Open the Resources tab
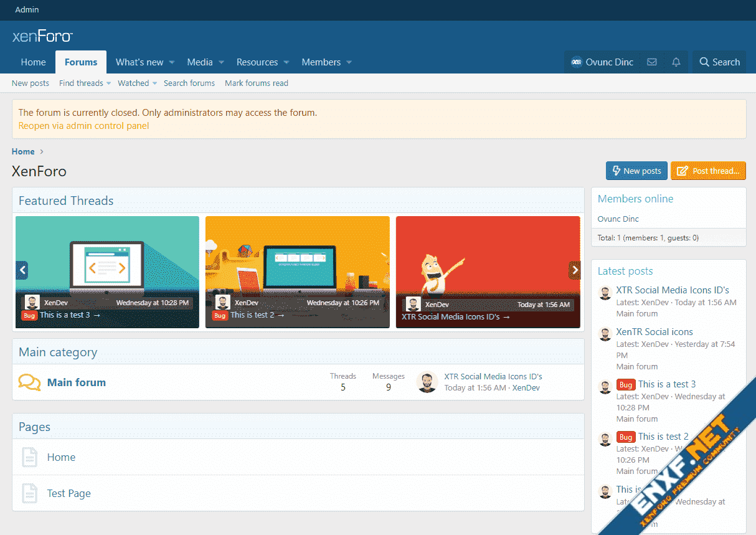The image size is (756, 535). 257,62
